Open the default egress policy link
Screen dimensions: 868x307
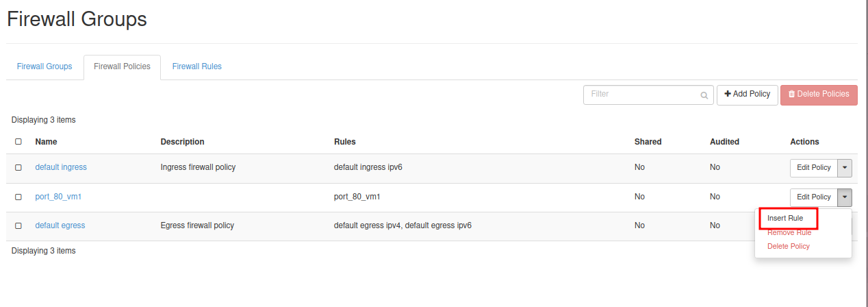60,226
